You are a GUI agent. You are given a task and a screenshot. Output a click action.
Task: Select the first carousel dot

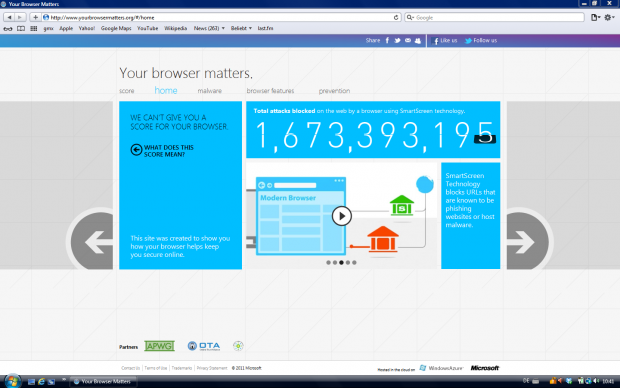[x=328, y=263]
